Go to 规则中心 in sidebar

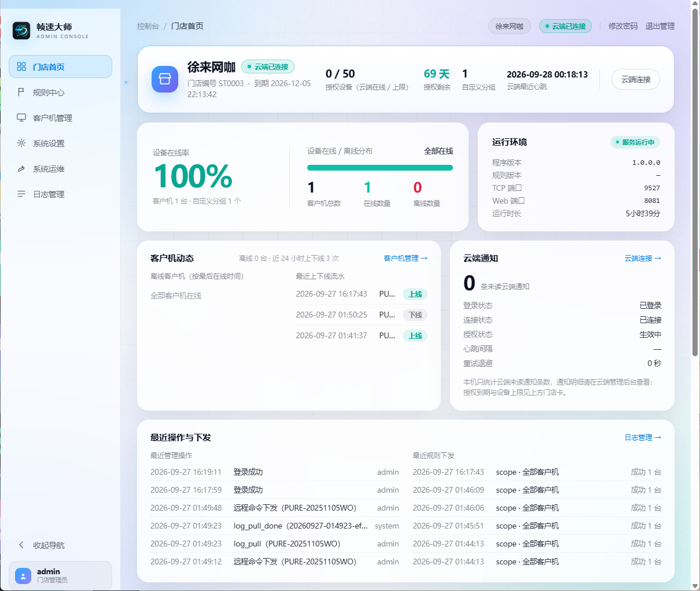60,92
